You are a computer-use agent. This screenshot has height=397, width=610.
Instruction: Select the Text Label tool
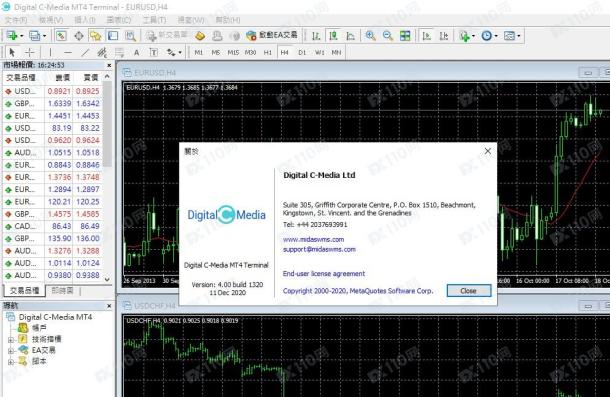pyautogui.click(x=153, y=52)
